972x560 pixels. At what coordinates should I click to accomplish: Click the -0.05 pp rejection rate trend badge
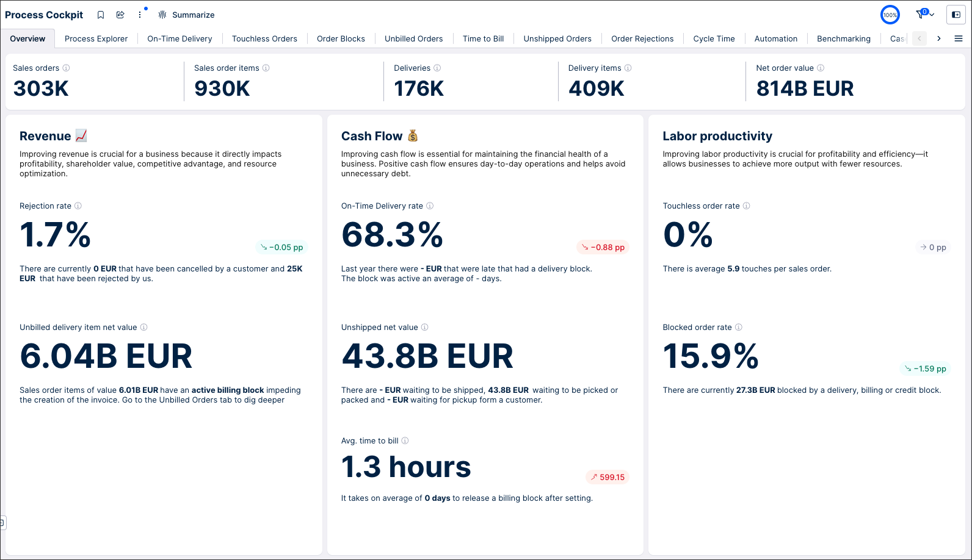tap(281, 247)
